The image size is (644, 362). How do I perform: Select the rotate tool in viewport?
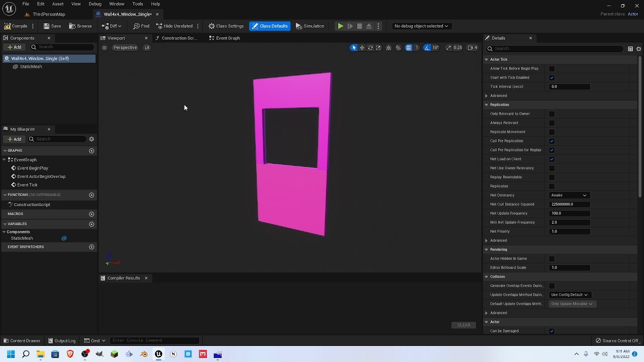tap(370, 48)
